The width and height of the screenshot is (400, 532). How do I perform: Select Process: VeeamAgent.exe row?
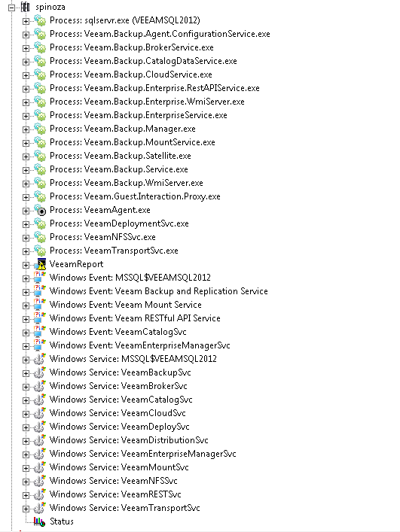[x=100, y=210]
